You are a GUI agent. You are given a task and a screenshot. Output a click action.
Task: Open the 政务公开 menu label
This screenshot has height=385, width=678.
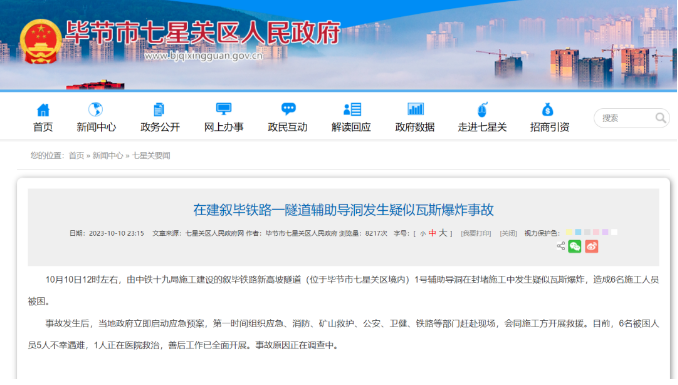click(160, 127)
